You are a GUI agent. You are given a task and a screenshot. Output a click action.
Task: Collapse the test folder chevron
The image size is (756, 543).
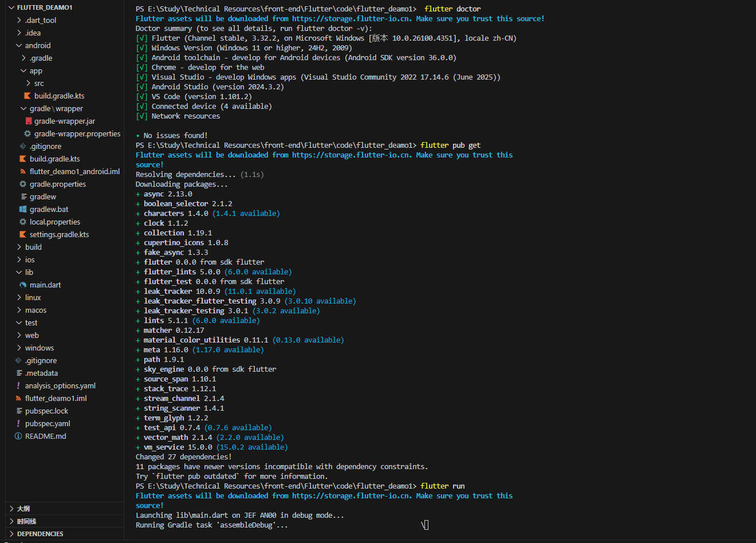(x=19, y=322)
